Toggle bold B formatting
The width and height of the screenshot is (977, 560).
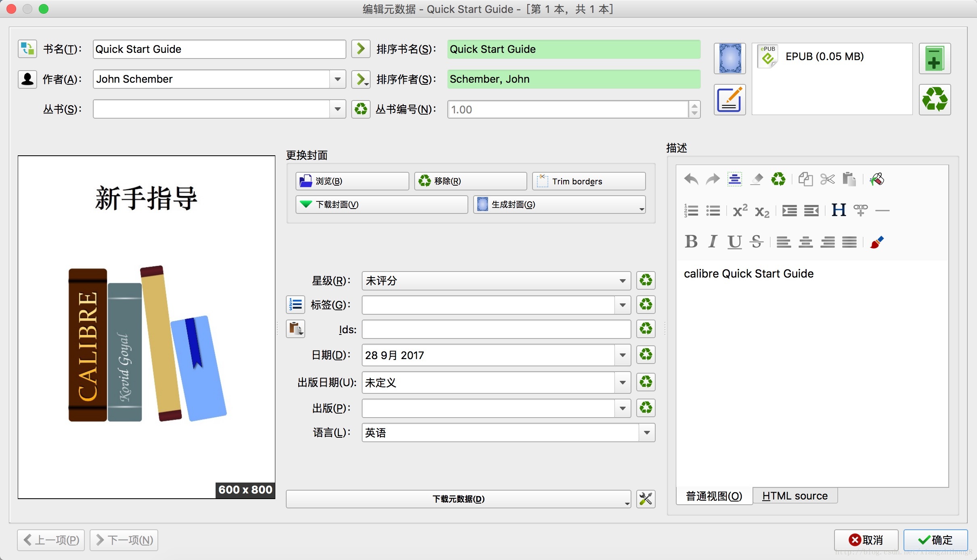(691, 241)
